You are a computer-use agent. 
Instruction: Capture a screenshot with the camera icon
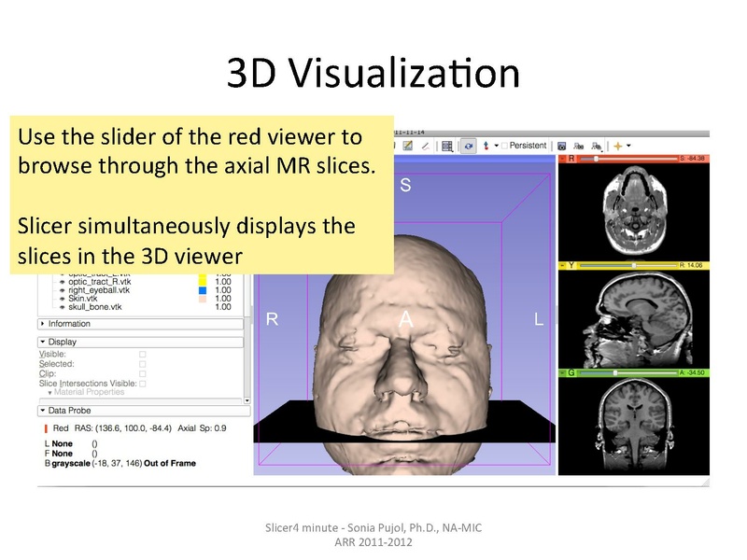(x=562, y=147)
